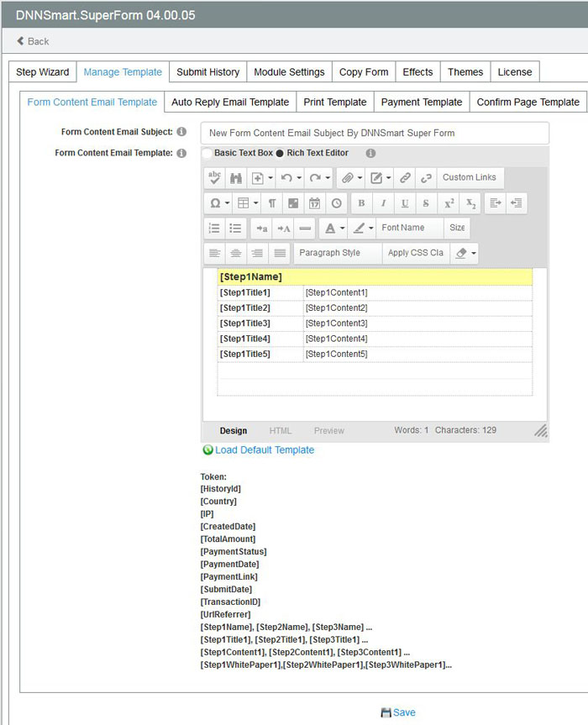The image size is (588, 725).
Task: Click the Back link
Action: [33, 41]
